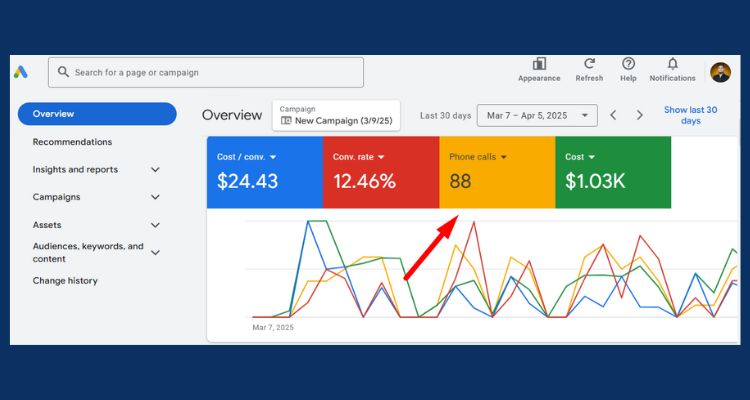Click the search magnifier icon
The width and height of the screenshot is (750, 400).
click(63, 72)
